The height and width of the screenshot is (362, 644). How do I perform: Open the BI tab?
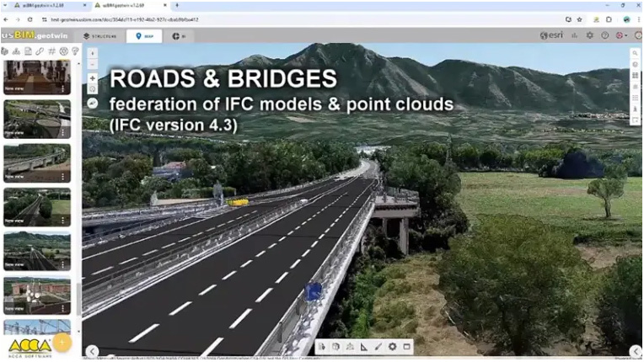(179, 36)
